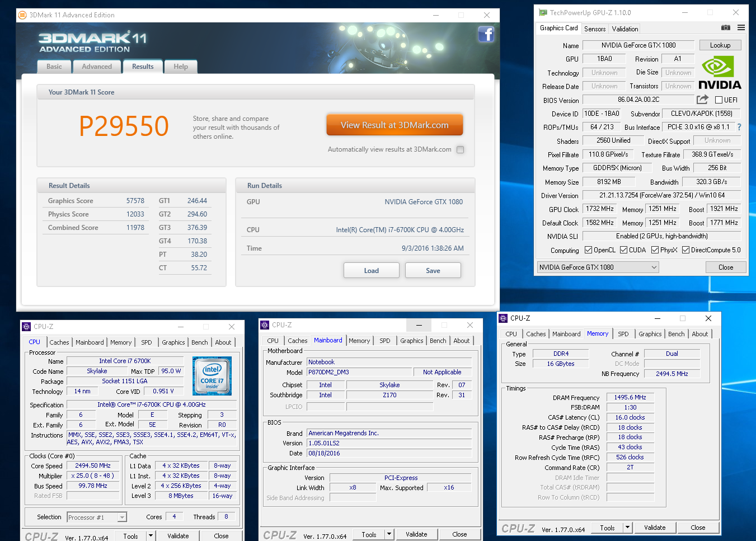756x541 pixels.
Task: Click the Facebook icon in 3DMark
Action: point(486,35)
